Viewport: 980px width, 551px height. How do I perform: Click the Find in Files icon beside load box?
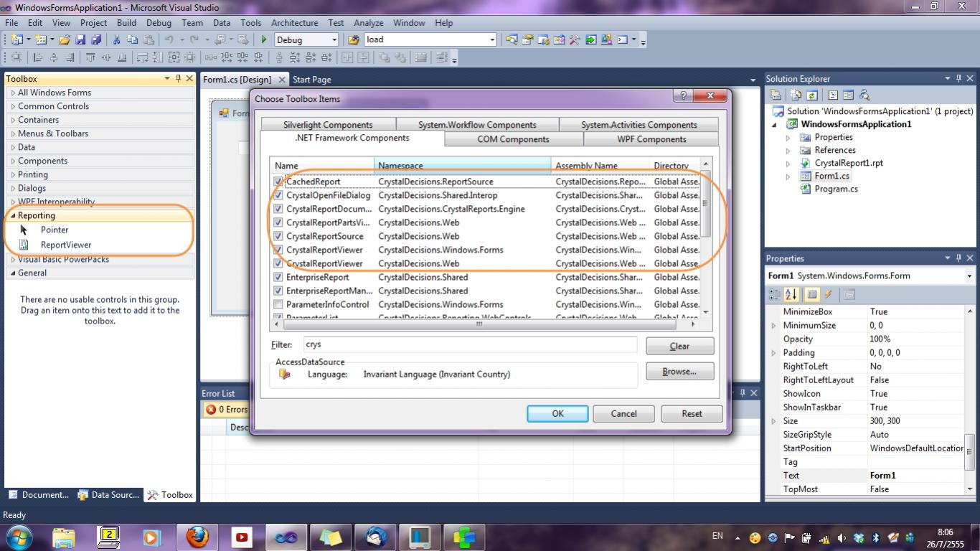(x=354, y=40)
